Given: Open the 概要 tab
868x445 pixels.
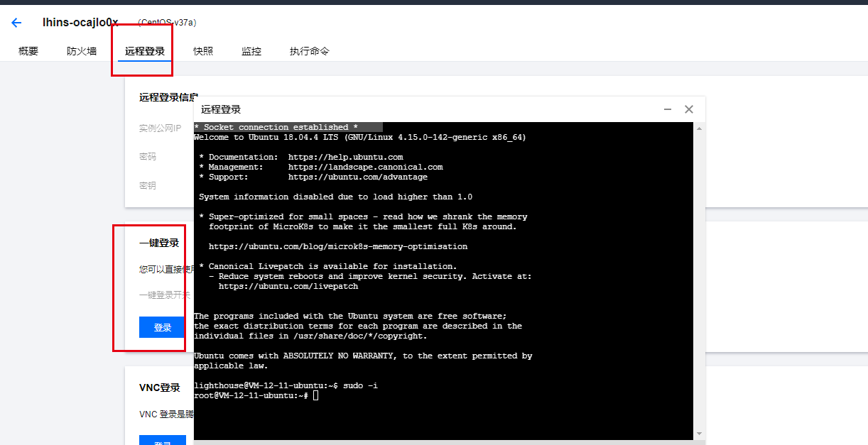Looking at the screenshot, I should [x=28, y=51].
